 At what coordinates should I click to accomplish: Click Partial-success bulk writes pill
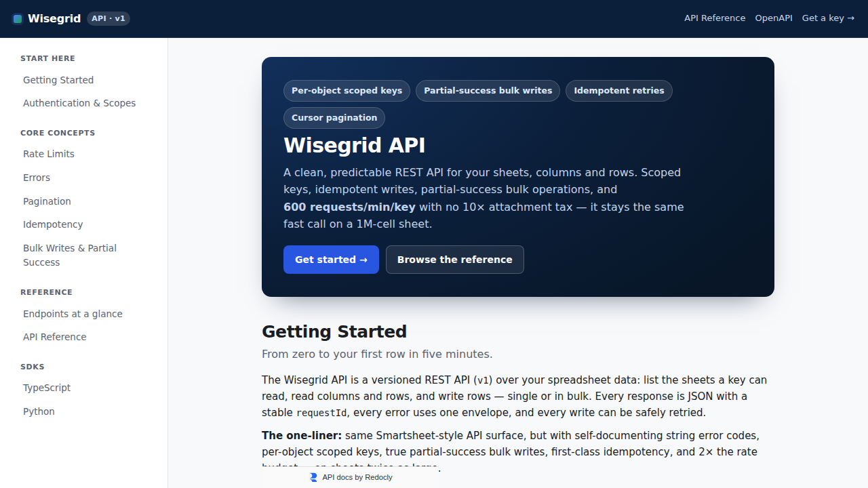click(488, 91)
